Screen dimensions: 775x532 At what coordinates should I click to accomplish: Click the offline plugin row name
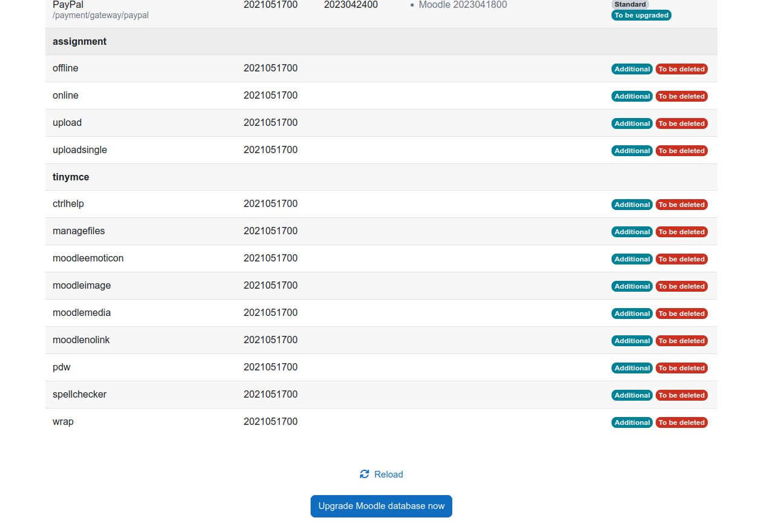pos(65,68)
